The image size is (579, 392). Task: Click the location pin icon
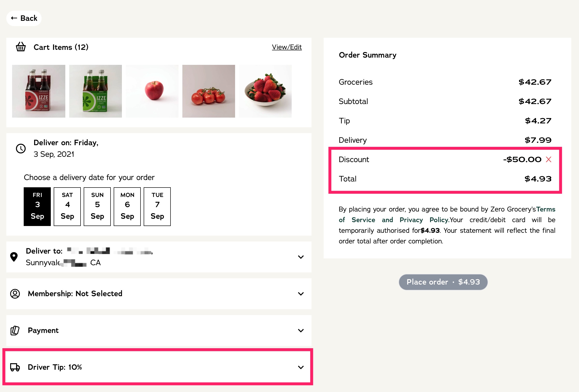tap(14, 257)
